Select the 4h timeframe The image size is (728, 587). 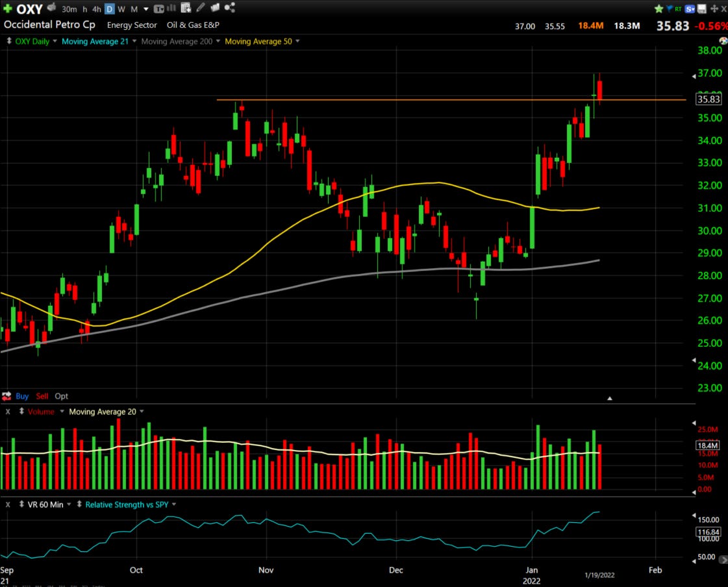click(97, 9)
